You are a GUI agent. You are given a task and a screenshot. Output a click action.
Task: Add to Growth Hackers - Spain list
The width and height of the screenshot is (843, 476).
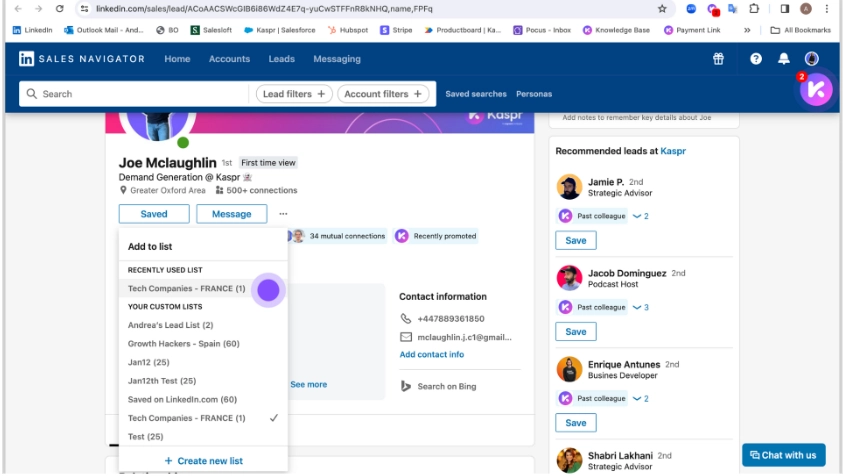[x=203, y=343]
